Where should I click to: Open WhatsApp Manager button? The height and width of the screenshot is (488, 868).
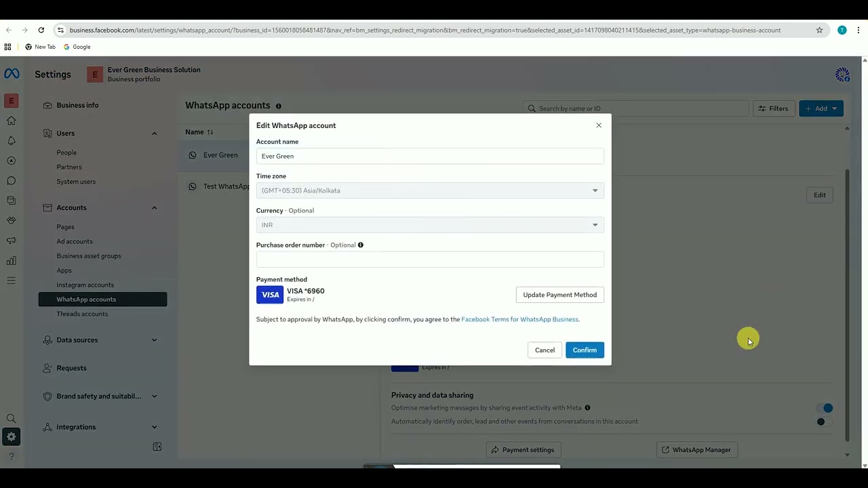pos(696,450)
